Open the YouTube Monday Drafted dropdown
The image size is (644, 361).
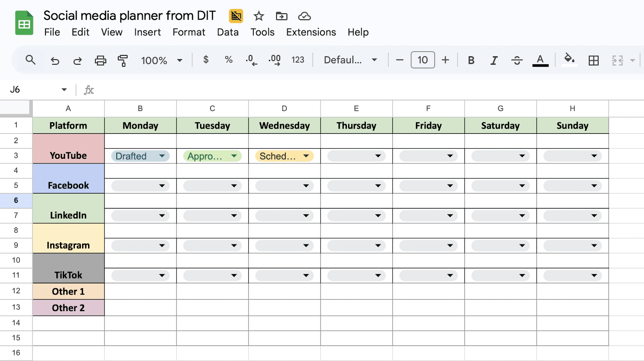coord(140,156)
